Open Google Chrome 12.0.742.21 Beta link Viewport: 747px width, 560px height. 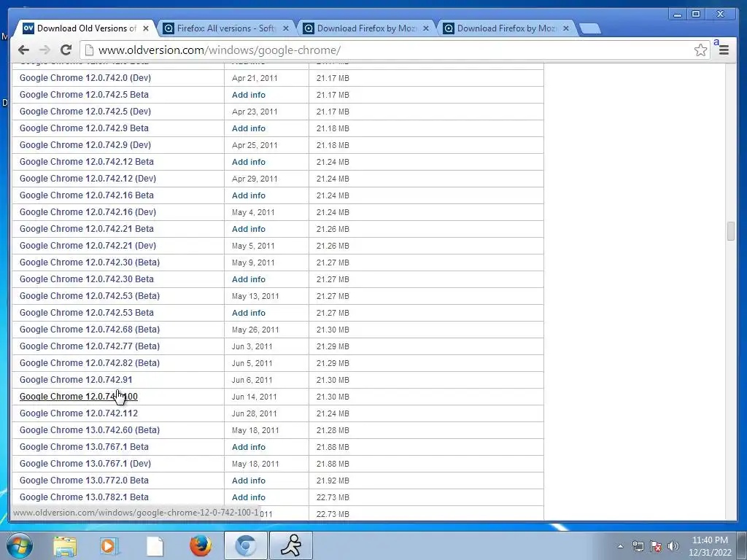coord(87,228)
